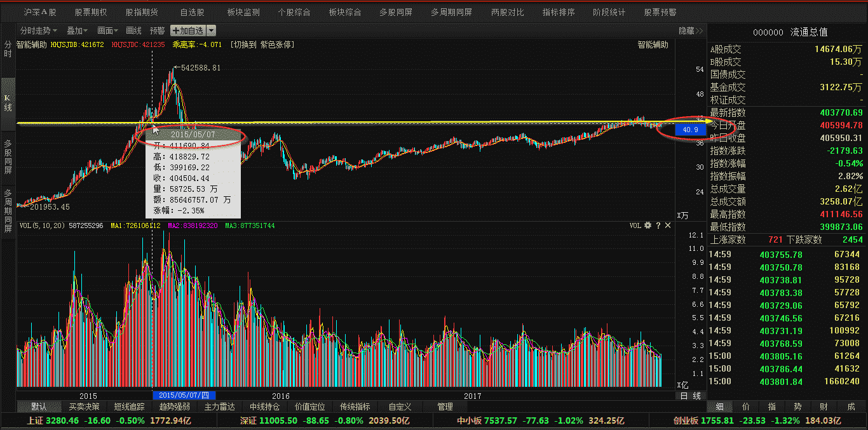Switch to 日线 period button

point(691,396)
